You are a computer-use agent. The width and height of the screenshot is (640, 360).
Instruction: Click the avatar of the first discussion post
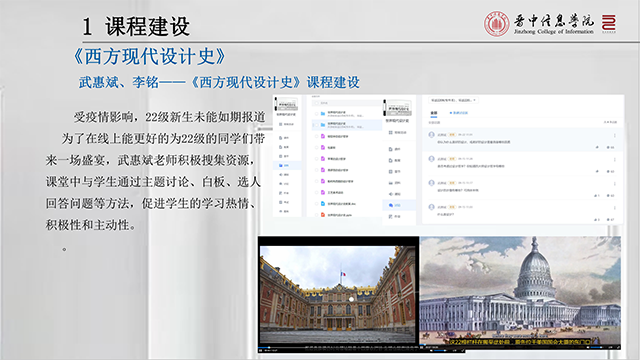pos(431,135)
